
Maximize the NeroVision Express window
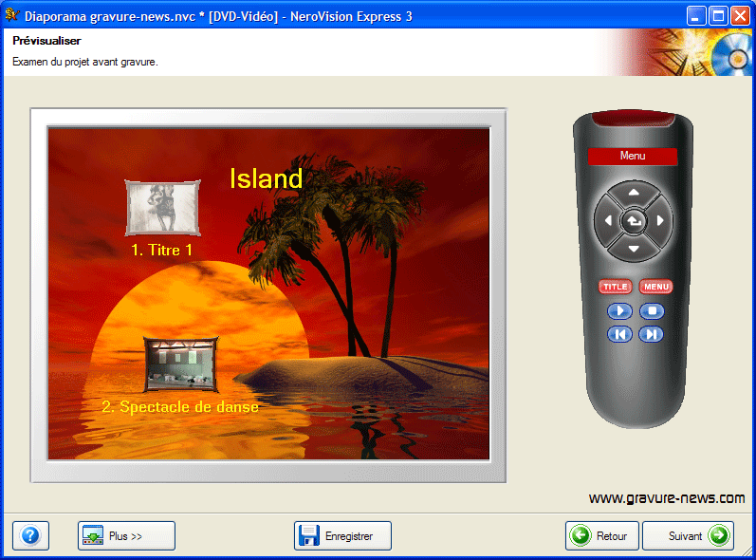tap(718, 16)
